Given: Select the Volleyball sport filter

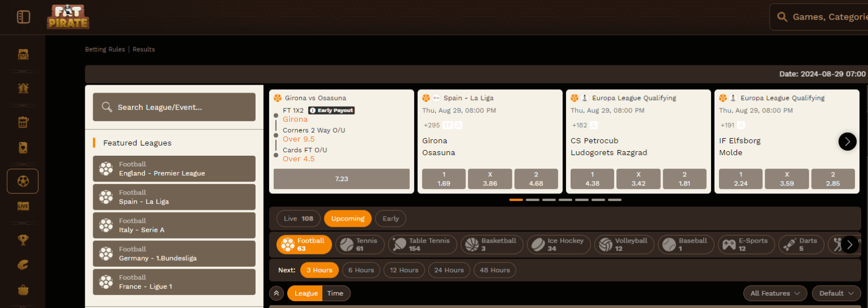Looking at the screenshot, I should tap(624, 244).
